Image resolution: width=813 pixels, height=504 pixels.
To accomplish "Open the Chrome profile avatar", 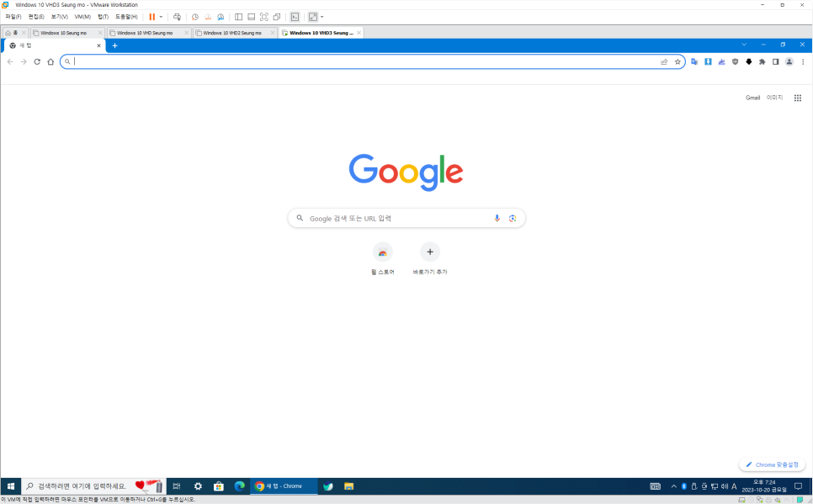I will point(789,61).
